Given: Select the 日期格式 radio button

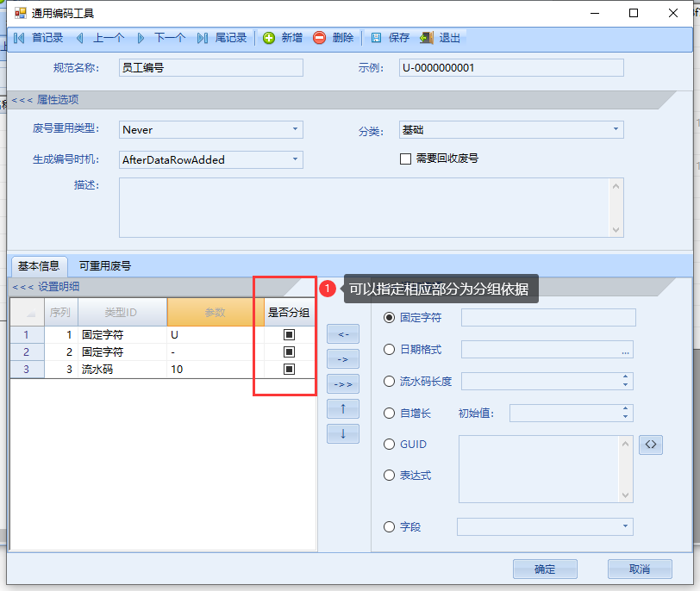Looking at the screenshot, I should 390,349.
